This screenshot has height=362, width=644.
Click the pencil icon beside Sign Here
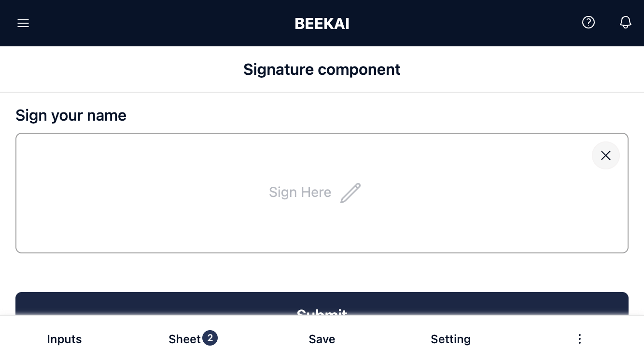tap(350, 193)
